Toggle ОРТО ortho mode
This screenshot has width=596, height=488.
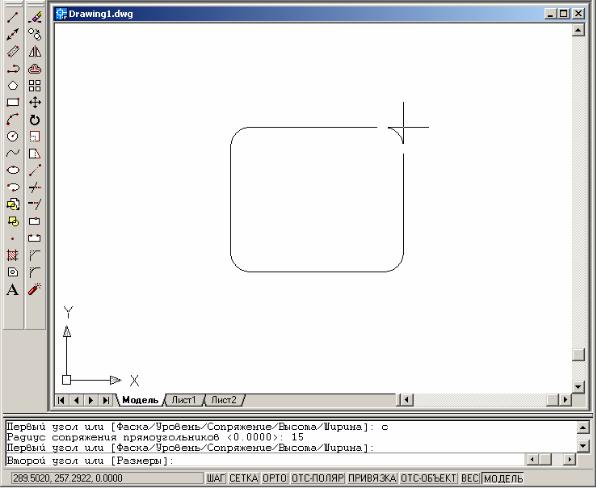274,478
